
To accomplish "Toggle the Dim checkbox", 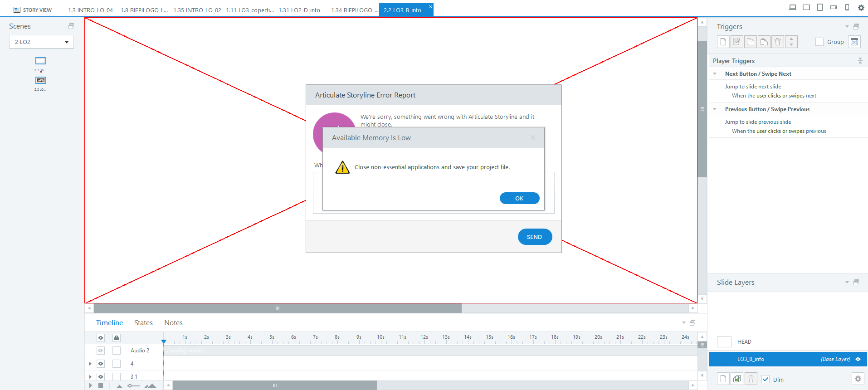I will click(766, 379).
